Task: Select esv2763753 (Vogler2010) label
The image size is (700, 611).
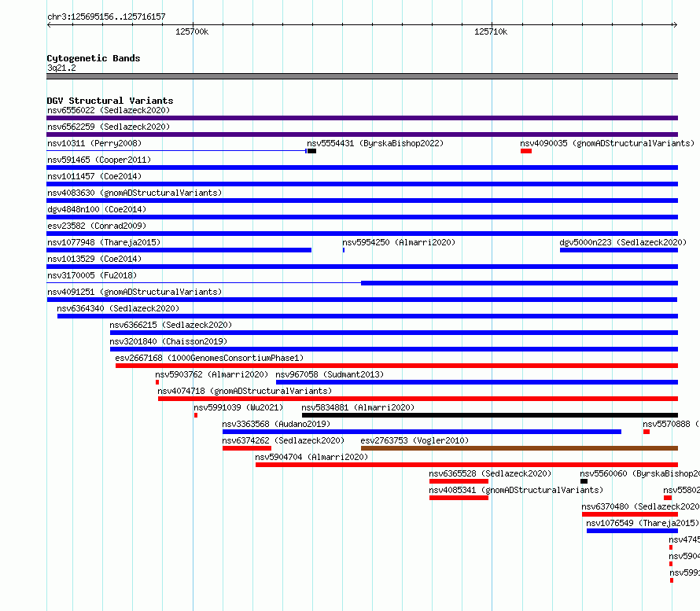Action: (414, 440)
